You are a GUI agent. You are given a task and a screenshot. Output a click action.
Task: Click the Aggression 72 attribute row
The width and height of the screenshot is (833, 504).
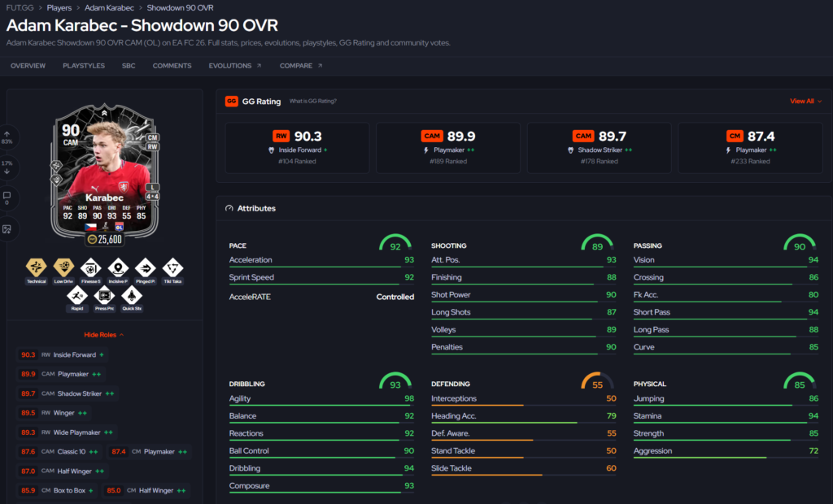point(726,452)
